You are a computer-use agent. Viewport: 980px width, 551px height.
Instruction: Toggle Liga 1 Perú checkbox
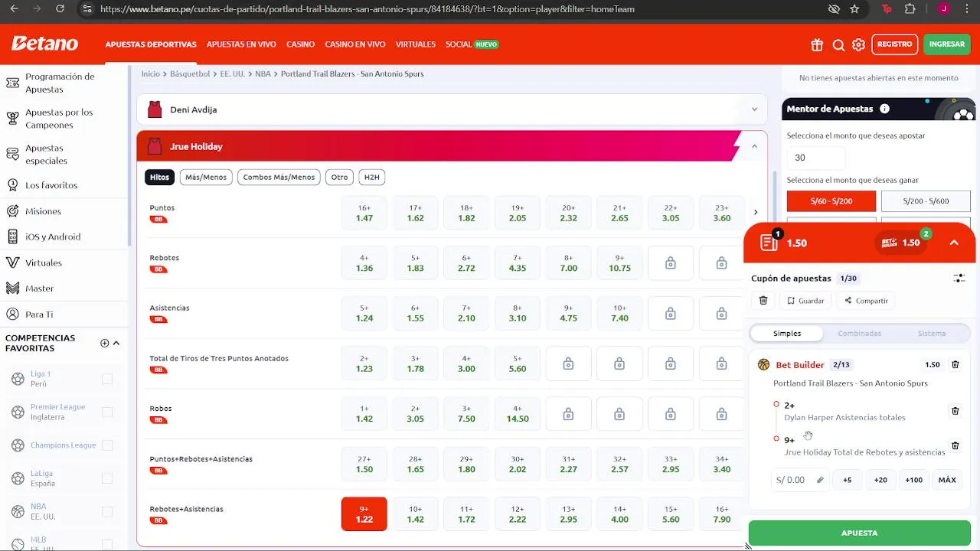(x=107, y=379)
